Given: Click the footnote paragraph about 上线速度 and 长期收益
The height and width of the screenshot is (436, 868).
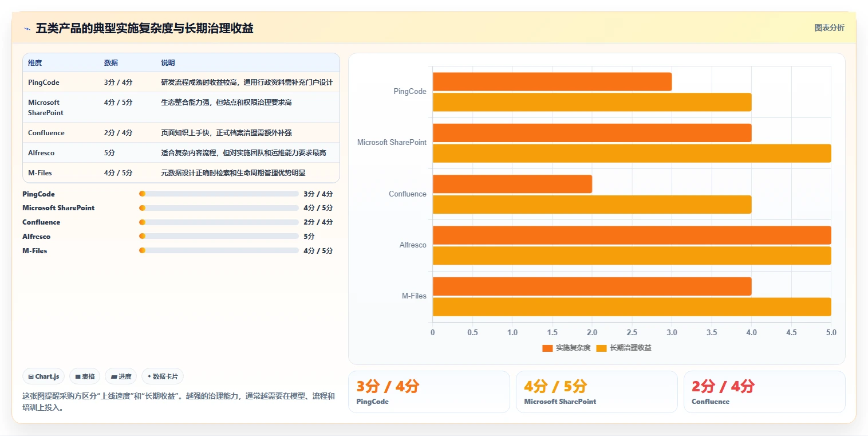Looking at the screenshot, I should [x=179, y=402].
